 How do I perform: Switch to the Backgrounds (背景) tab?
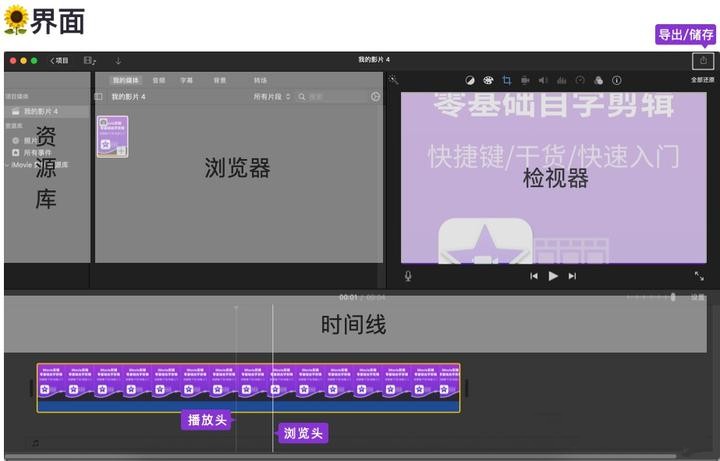(219, 80)
